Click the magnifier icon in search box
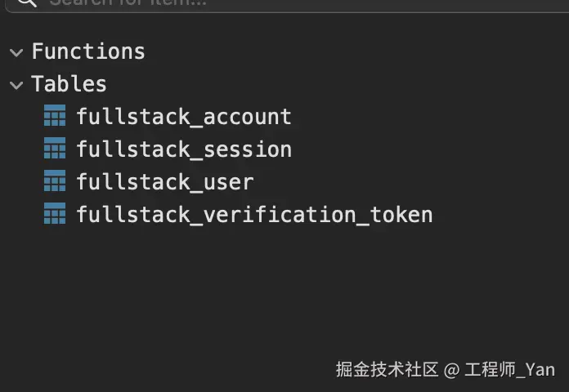Screen dimensions: 569x392 [x=27, y=2]
